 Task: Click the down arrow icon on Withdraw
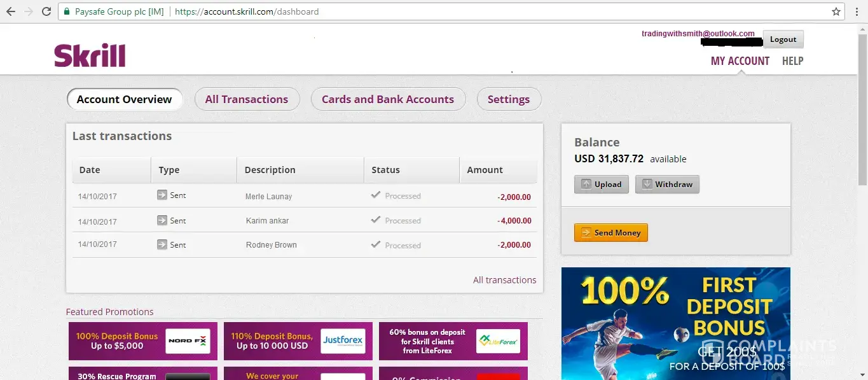[647, 184]
